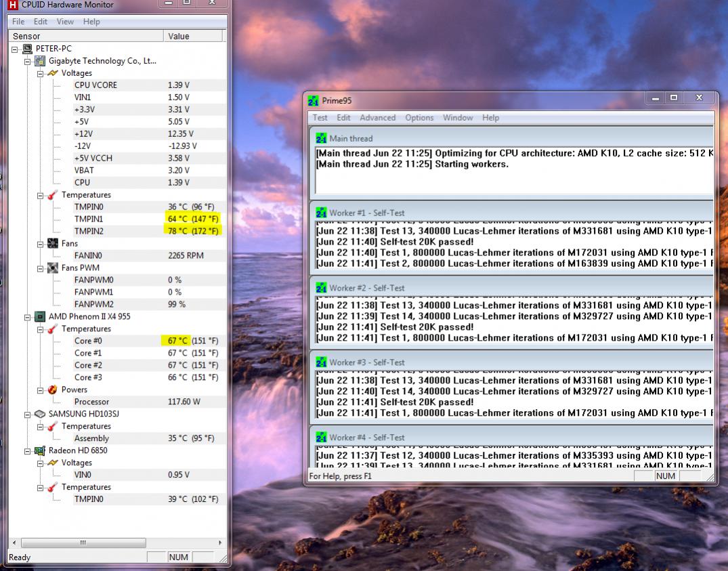Collapse the PETER-PC root node
Screen dimensions: 728x571
(x=15, y=49)
